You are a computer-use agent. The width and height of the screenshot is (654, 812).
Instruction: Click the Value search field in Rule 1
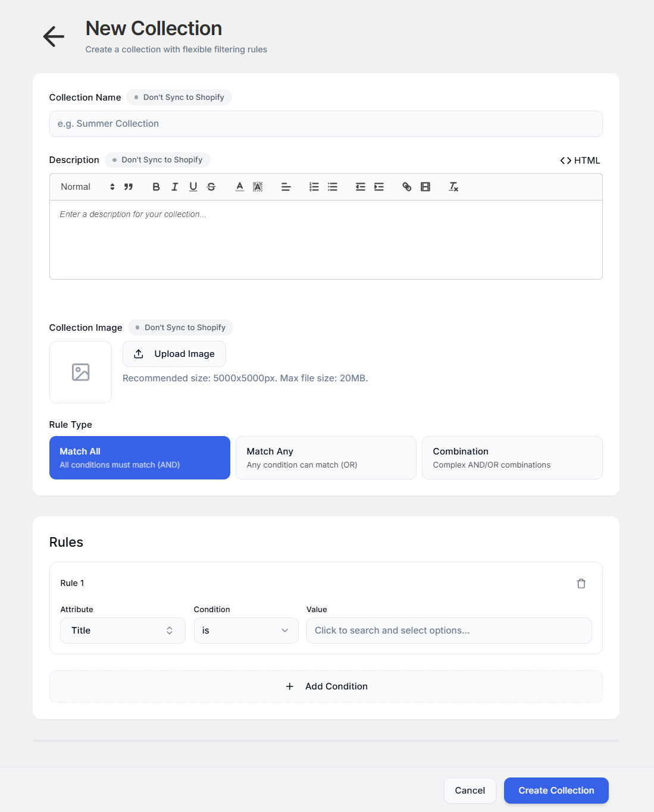tap(449, 630)
